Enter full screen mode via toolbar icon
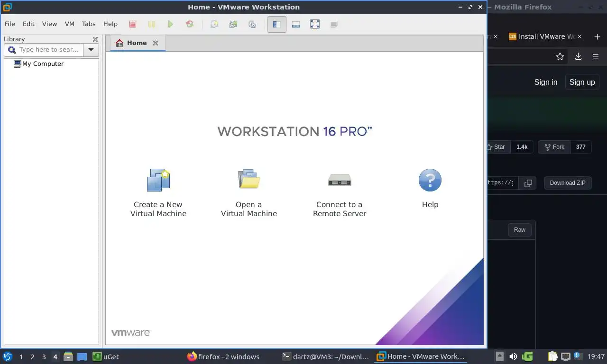 point(315,24)
